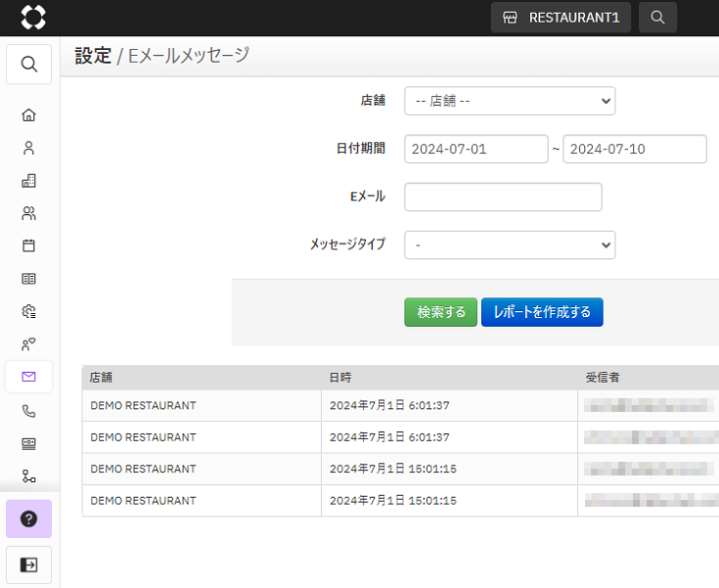Click the blue レポートを作成する button
The image size is (719, 588).
[542, 312]
